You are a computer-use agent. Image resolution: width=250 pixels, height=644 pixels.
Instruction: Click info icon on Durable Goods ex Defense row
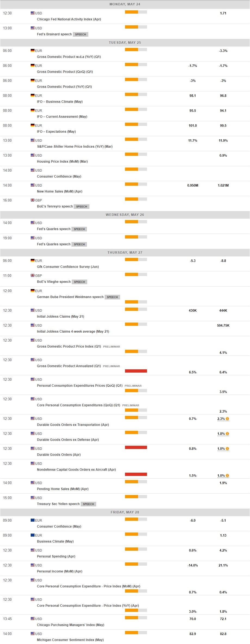point(227,434)
